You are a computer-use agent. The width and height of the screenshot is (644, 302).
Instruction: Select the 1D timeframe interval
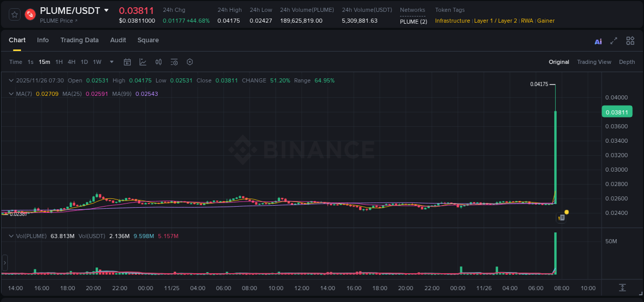click(84, 62)
